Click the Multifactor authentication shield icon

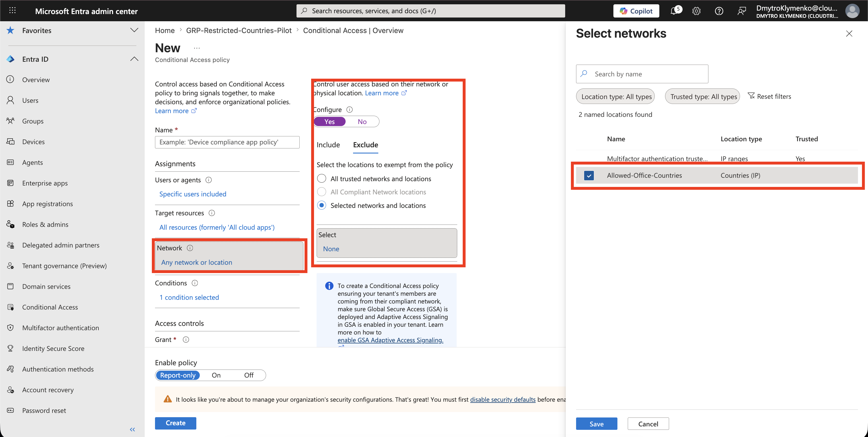[10, 328]
